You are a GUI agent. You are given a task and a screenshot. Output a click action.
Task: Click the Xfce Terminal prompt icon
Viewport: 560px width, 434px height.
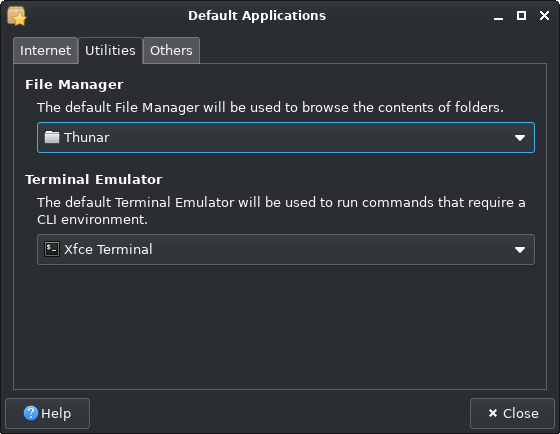click(52, 249)
